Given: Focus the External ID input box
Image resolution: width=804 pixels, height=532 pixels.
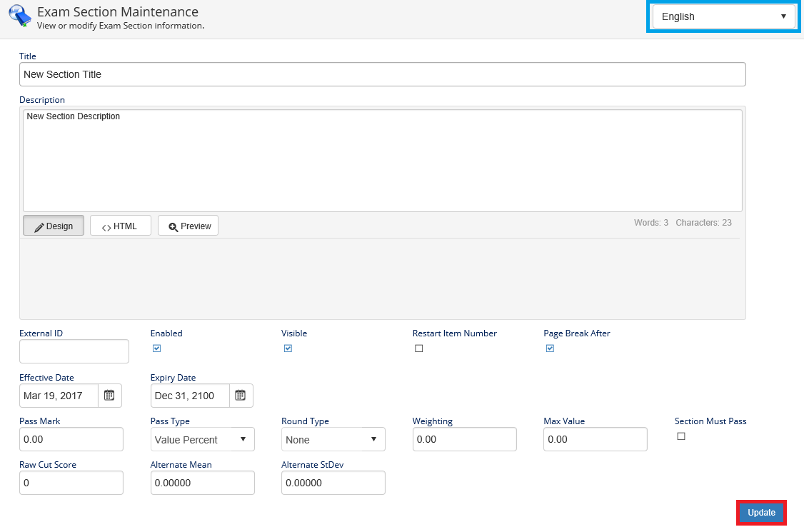Looking at the screenshot, I should pos(74,351).
